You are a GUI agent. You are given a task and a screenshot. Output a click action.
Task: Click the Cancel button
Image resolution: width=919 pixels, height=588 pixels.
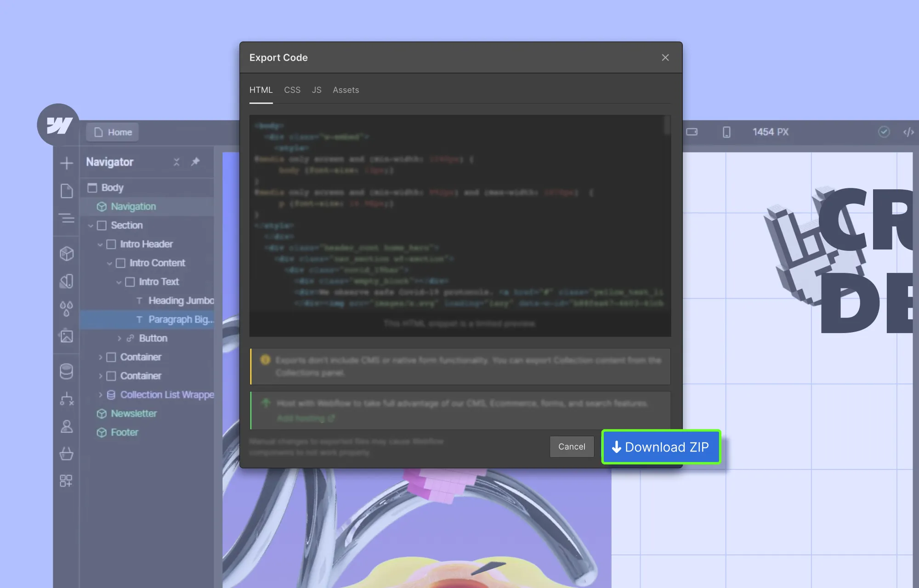(572, 447)
